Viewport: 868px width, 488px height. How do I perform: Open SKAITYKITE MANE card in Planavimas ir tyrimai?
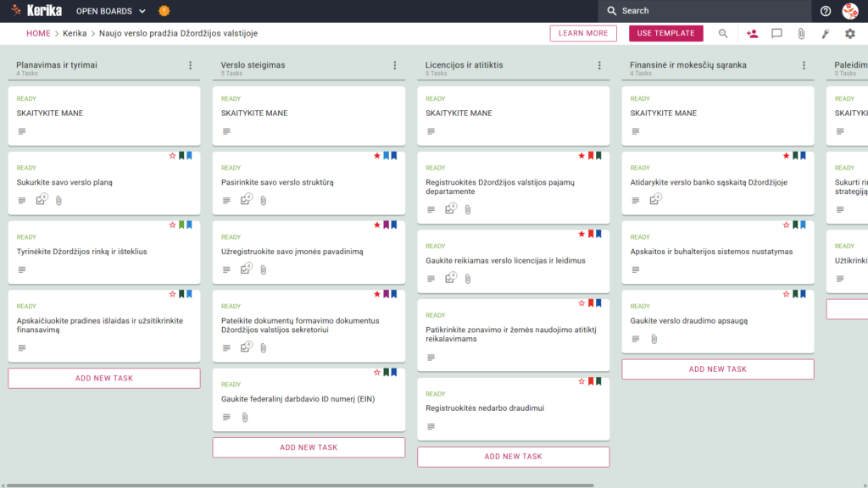(x=104, y=115)
